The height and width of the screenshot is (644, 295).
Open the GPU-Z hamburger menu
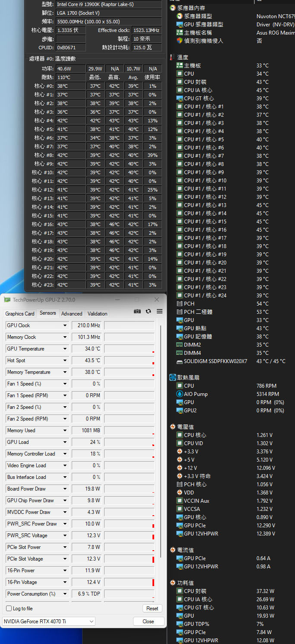pyautogui.click(x=159, y=311)
